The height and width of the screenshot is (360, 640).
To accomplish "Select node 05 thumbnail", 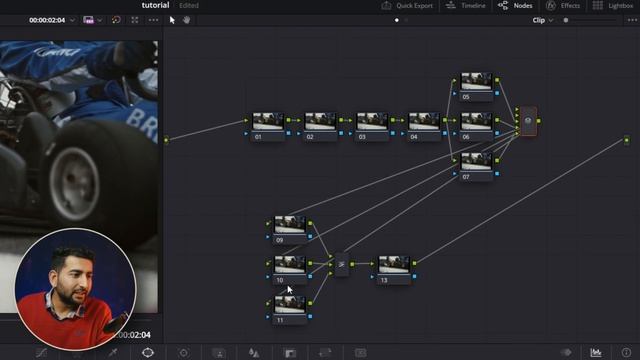I will (476, 82).
